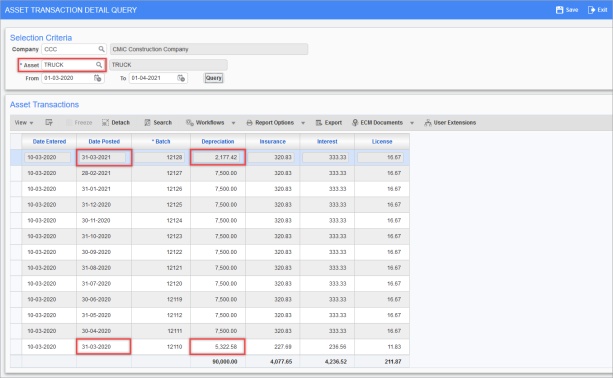This screenshot has width=613, height=378.
Task: Click the Depreciation total 90,000.00
Action: pyautogui.click(x=225, y=362)
